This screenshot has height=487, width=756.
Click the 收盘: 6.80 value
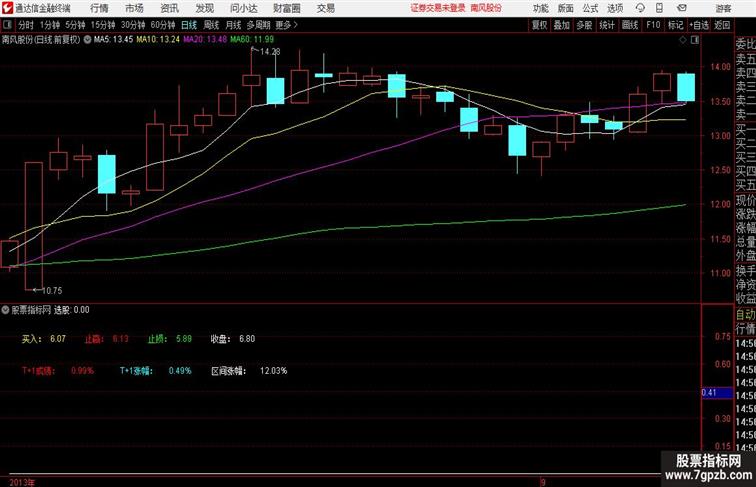232,339
